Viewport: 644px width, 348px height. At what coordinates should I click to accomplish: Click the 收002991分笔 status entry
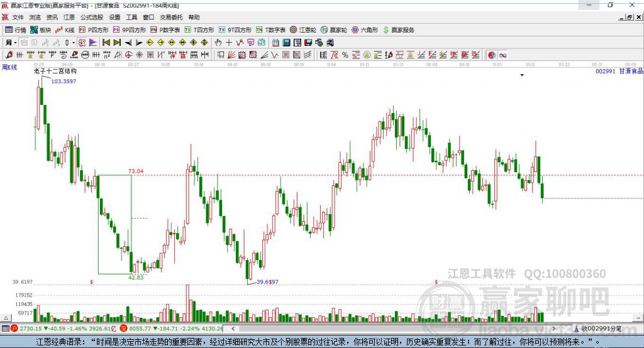(x=598, y=329)
